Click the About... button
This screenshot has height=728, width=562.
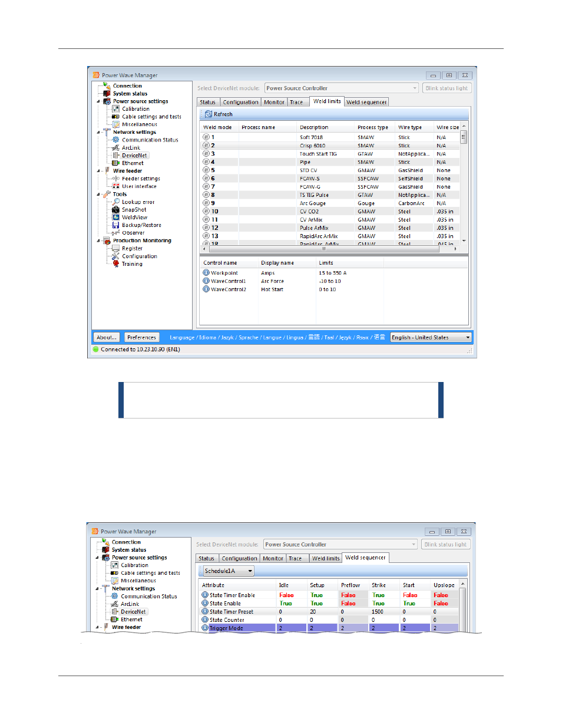(x=107, y=338)
